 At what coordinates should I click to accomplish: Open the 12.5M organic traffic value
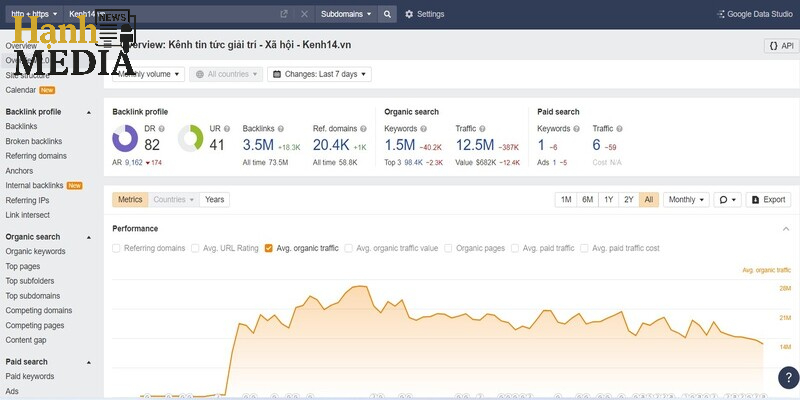click(x=474, y=145)
